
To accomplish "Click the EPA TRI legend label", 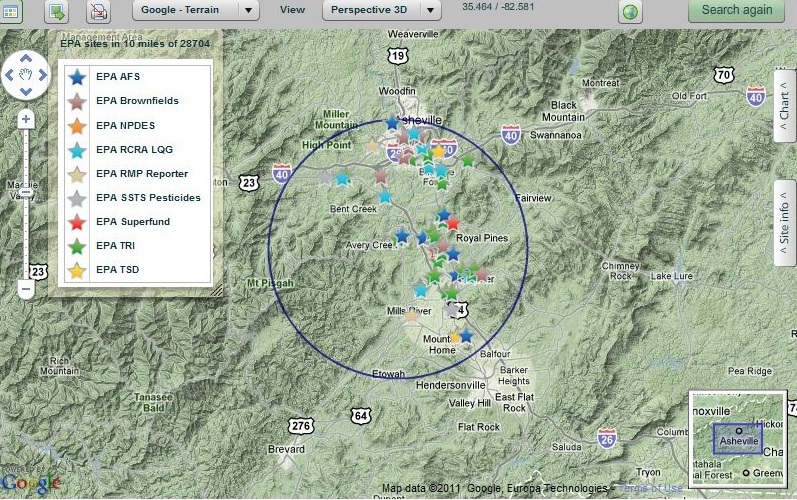I will [x=115, y=245].
